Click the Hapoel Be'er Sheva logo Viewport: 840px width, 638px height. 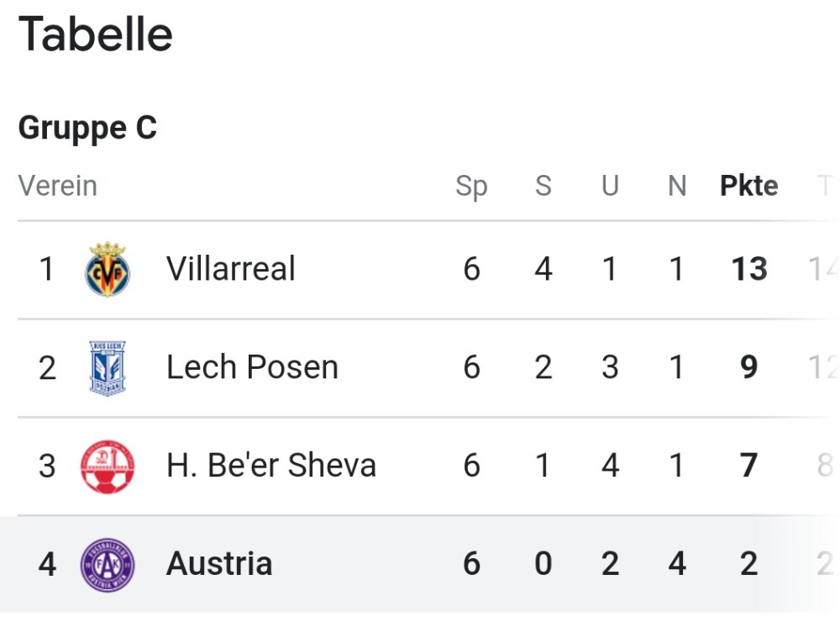click(x=108, y=466)
